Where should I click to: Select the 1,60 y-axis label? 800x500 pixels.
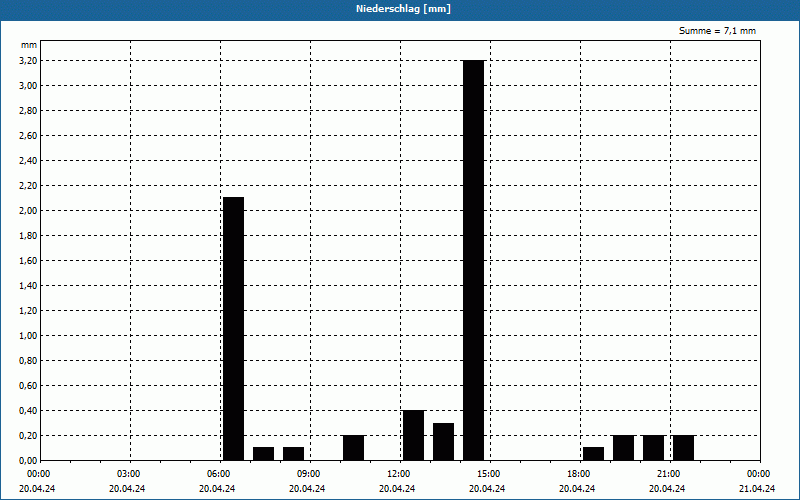[x=29, y=261]
